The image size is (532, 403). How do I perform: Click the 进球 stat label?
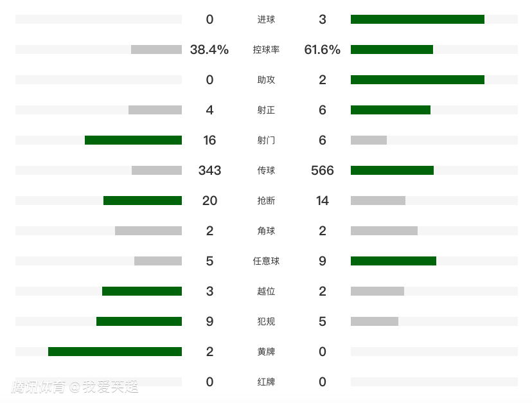[266, 20]
